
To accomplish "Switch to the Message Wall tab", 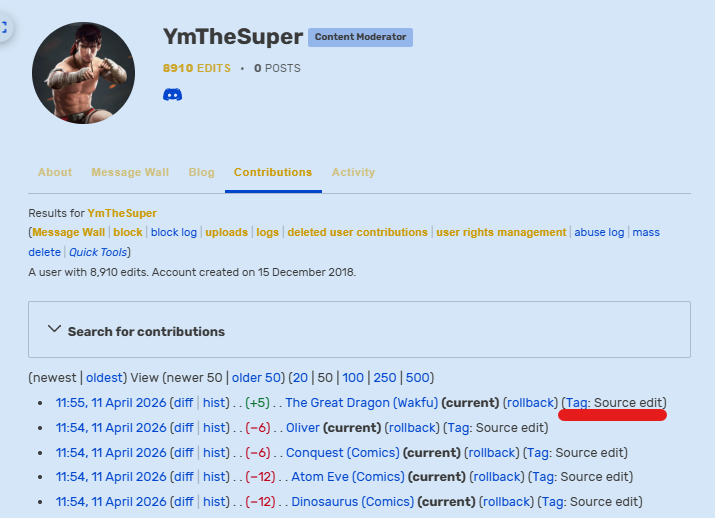I will click(x=130, y=172).
